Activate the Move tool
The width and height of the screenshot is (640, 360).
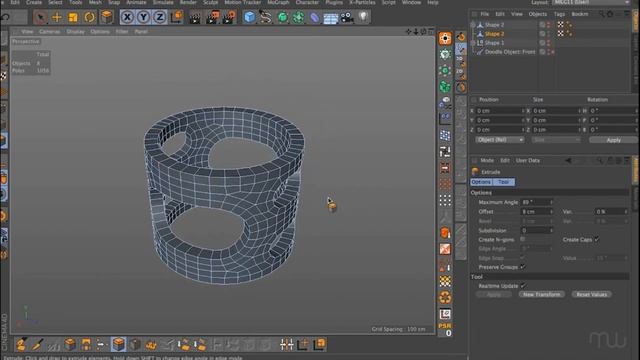[x=57, y=17]
